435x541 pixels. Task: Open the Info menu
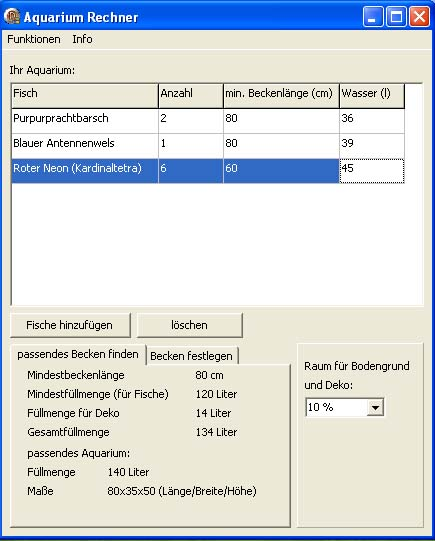82,39
